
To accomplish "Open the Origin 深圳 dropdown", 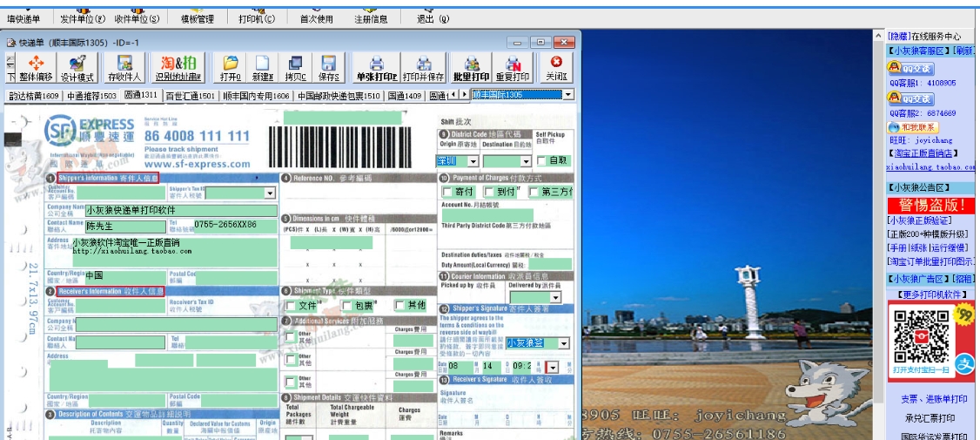I will click(x=473, y=161).
